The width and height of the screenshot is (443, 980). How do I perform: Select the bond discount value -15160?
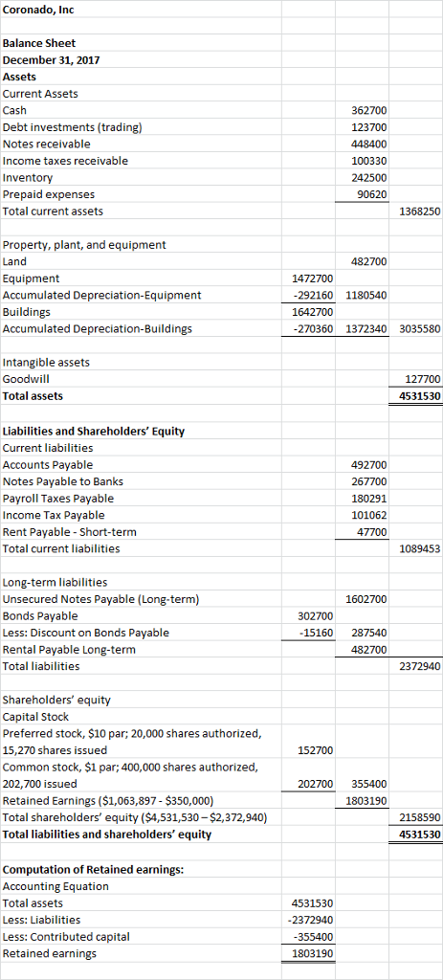pyautogui.click(x=317, y=634)
